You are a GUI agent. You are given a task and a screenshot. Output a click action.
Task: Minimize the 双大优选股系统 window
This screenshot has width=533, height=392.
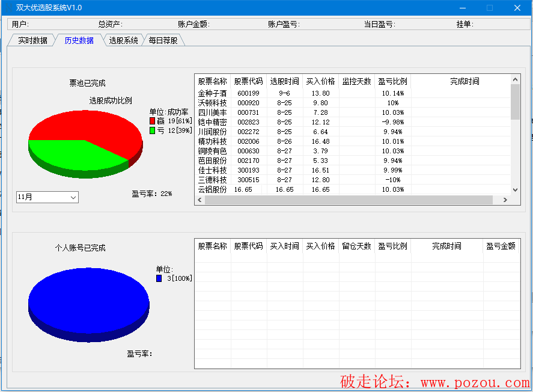[463, 7]
